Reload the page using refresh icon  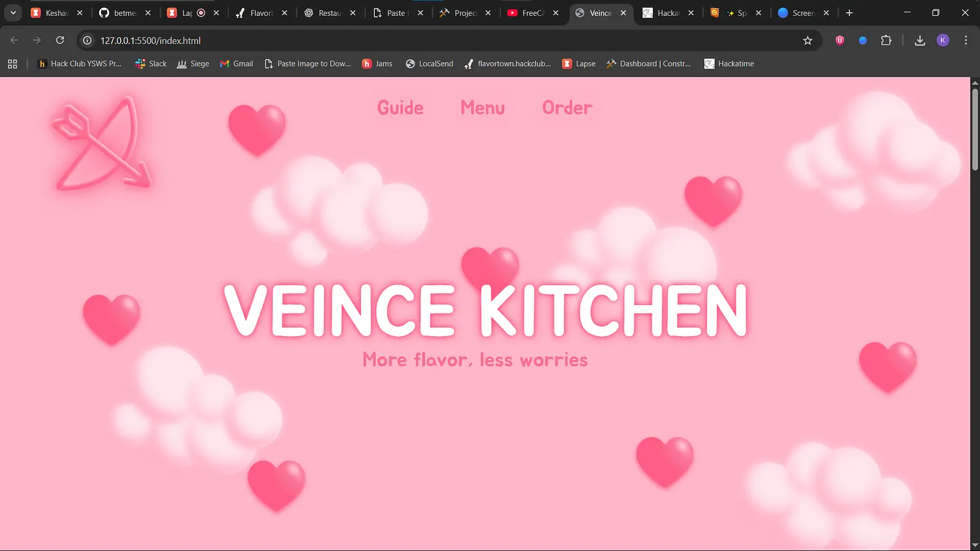(60, 40)
